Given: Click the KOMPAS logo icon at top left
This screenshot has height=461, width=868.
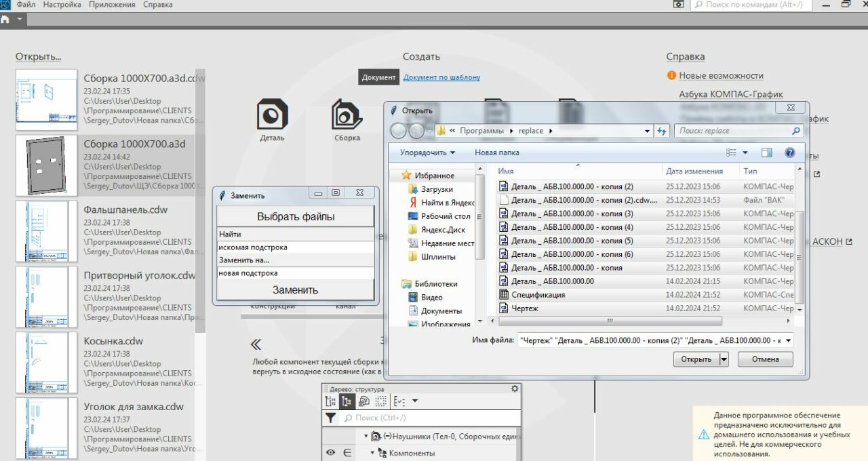Looking at the screenshot, I should [x=5, y=4].
